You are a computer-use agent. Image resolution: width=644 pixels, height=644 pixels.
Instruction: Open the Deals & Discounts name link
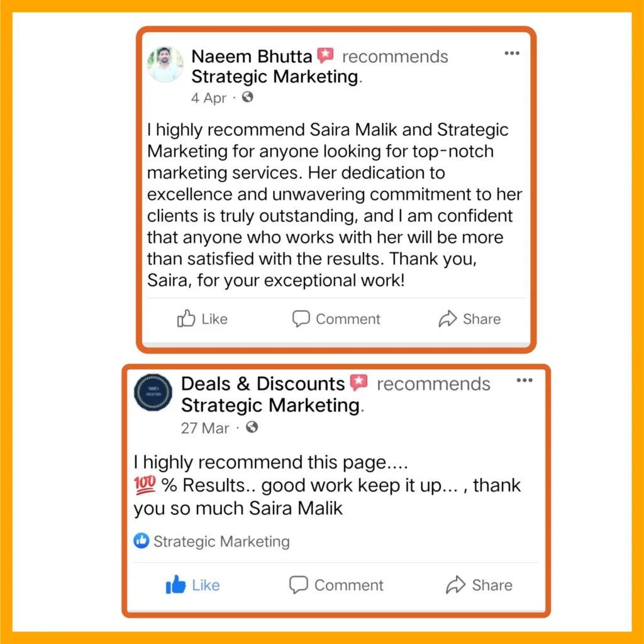coord(263,384)
